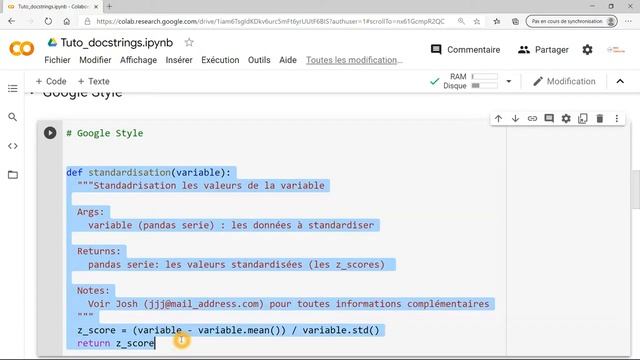640x360 pixels.
Task: Open the Modifier menu
Action: click(95, 60)
